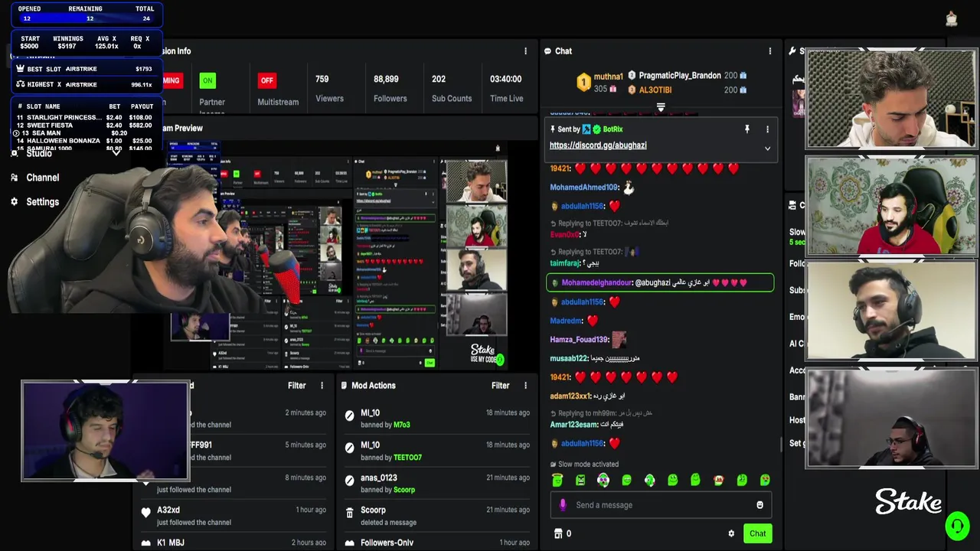Screen dimensions: 980x551
Task: Open the discord.gg/abughazi link
Action: 598,145
